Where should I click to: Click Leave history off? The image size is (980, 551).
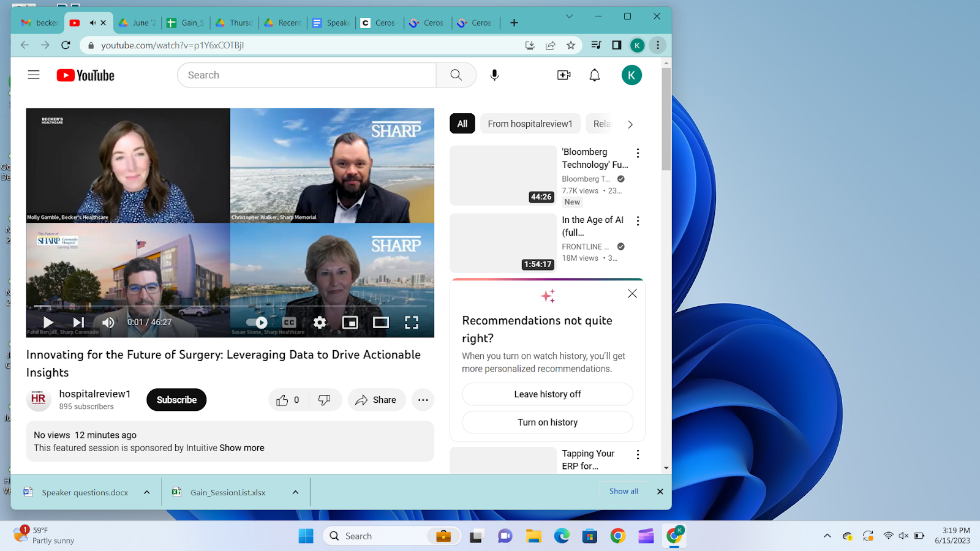(x=548, y=394)
